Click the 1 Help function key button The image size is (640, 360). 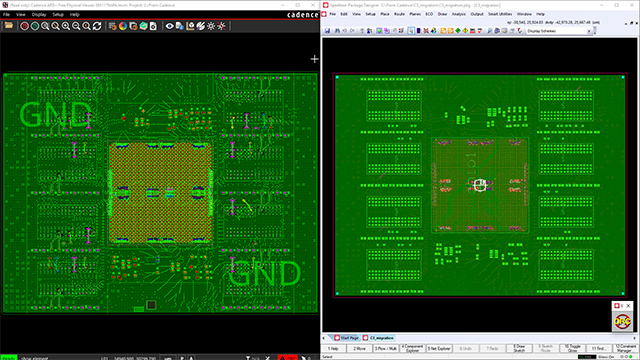tap(333, 349)
